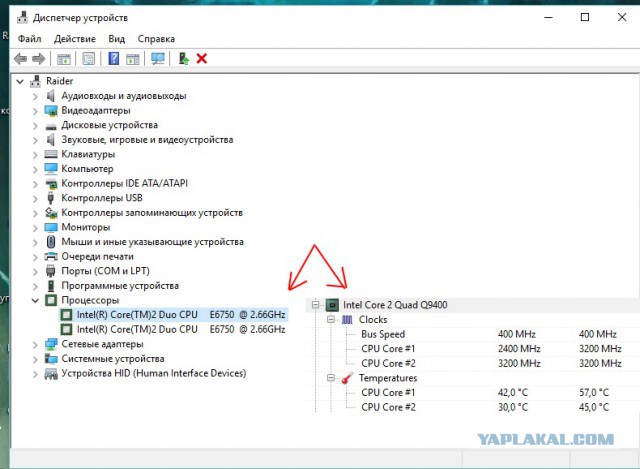Collapse the Процессоры chevron
The height and width of the screenshot is (469, 640).
(x=35, y=301)
